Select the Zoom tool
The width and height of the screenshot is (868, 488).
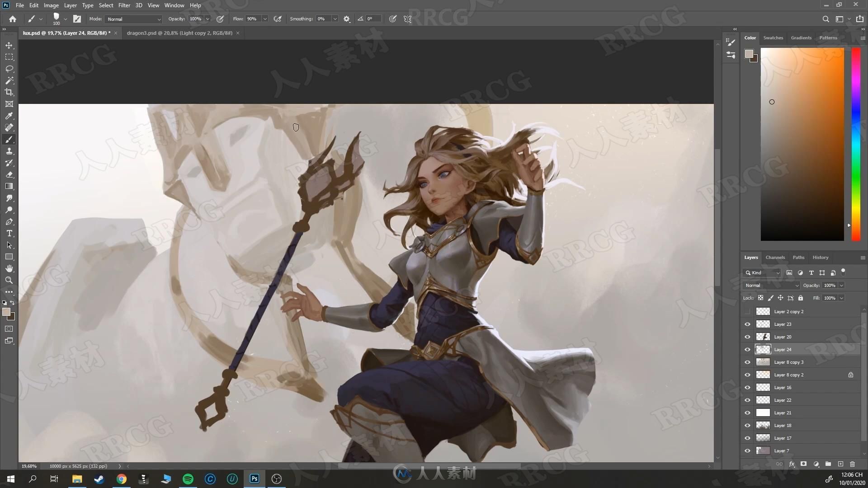click(x=9, y=280)
